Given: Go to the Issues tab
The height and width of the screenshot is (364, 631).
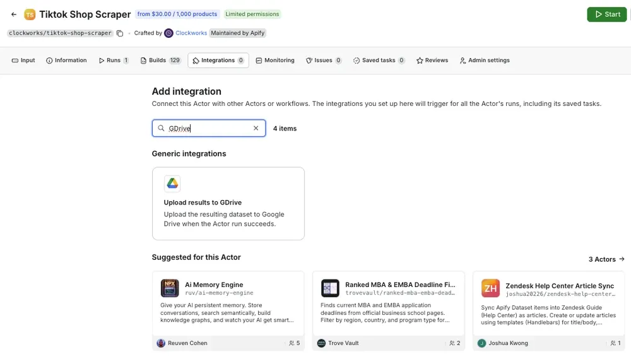Looking at the screenshot, I should [x=324, y=61].
